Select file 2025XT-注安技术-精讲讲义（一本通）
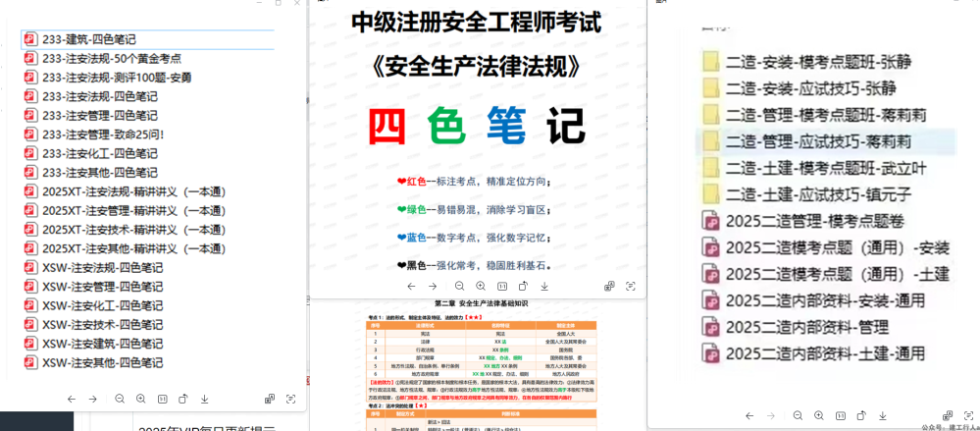The width and height of the screenshot is (980, 431). pyautogui.click(x=125, y=230)
